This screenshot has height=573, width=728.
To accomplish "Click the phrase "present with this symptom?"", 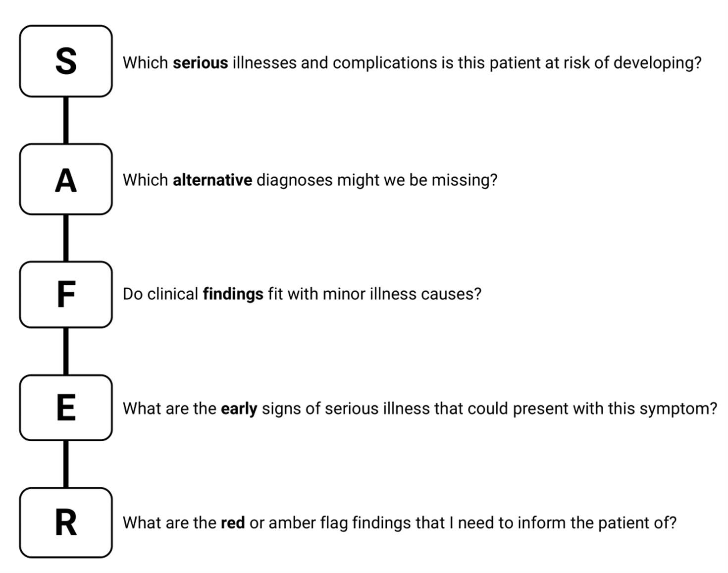I will click(615, 409).
